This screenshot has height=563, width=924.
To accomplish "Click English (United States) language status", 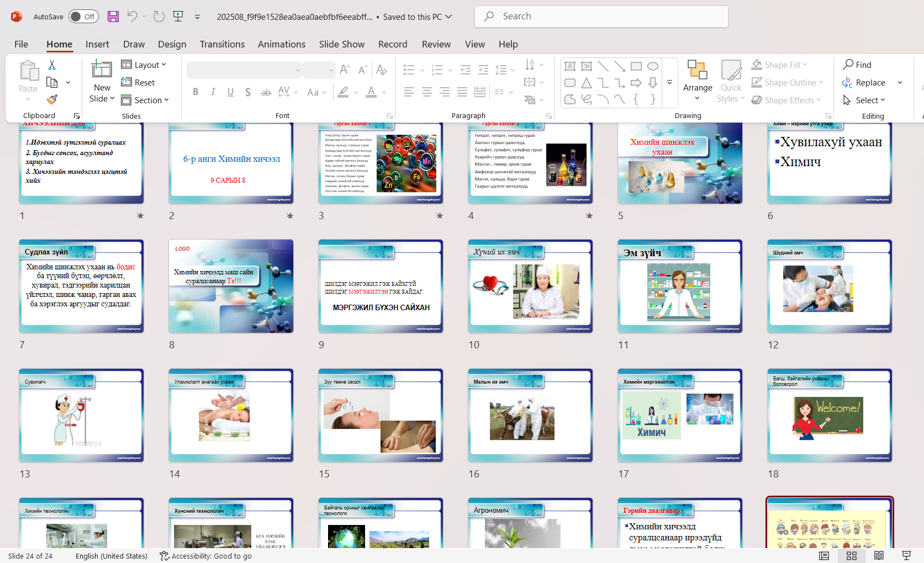I will pyautogui.click(x=112, y=556).
